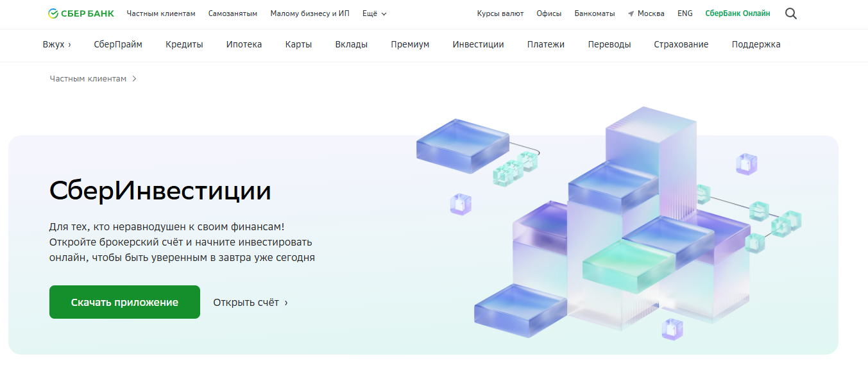View Курсы валют page
The height and width of the screenshot is (370, 868).
coord(500,13)
